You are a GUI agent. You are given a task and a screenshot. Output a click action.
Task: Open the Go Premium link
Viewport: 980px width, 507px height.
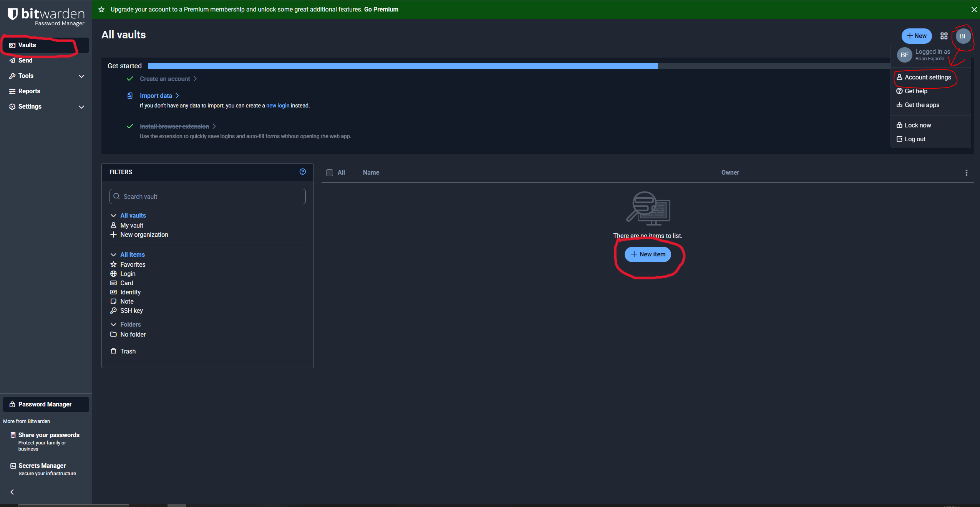pos(381,9)
